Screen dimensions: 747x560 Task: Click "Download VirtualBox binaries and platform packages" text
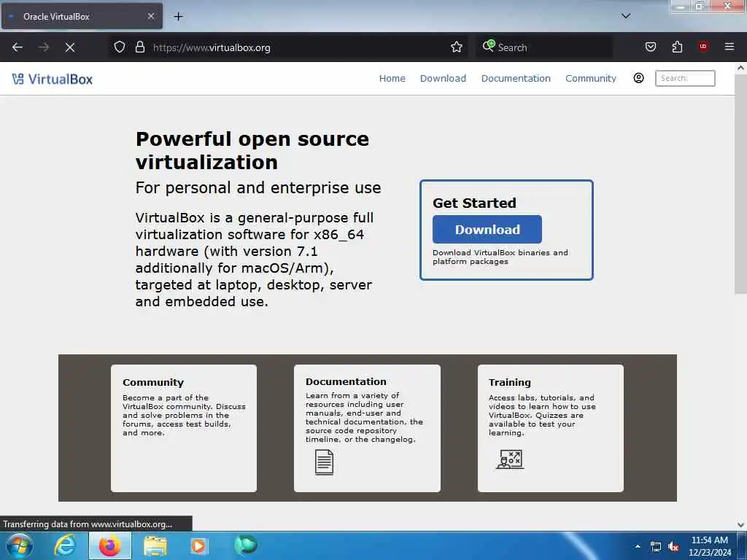500,257
